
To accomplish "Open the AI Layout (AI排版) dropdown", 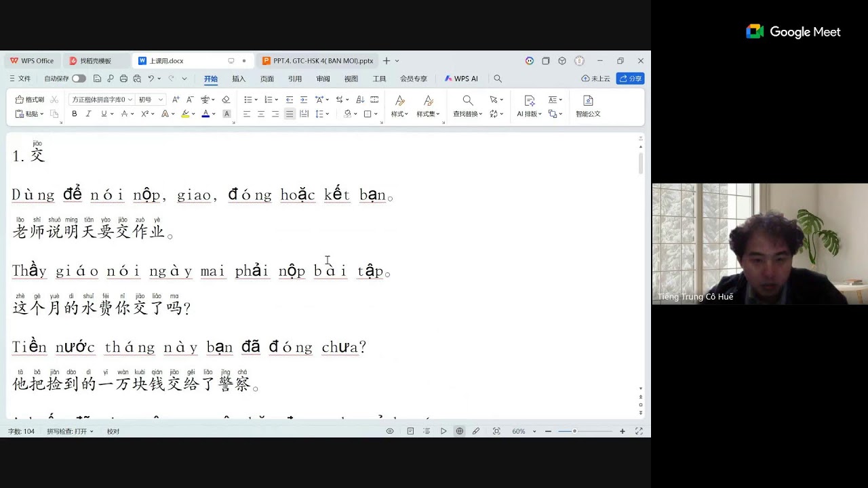I will tap(530, 114).
